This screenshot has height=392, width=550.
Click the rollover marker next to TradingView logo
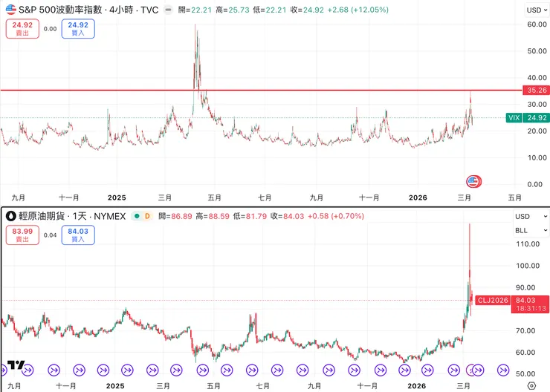[x=28, y=370]
